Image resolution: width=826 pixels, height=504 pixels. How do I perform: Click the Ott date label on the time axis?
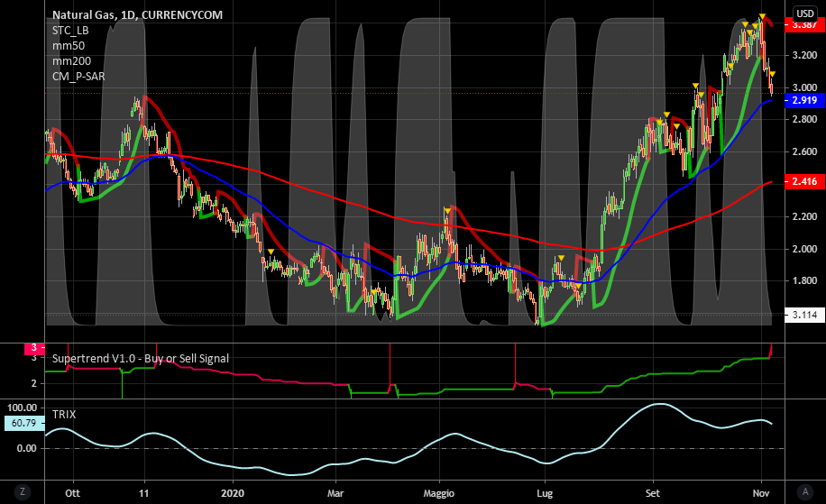(73, 493)
